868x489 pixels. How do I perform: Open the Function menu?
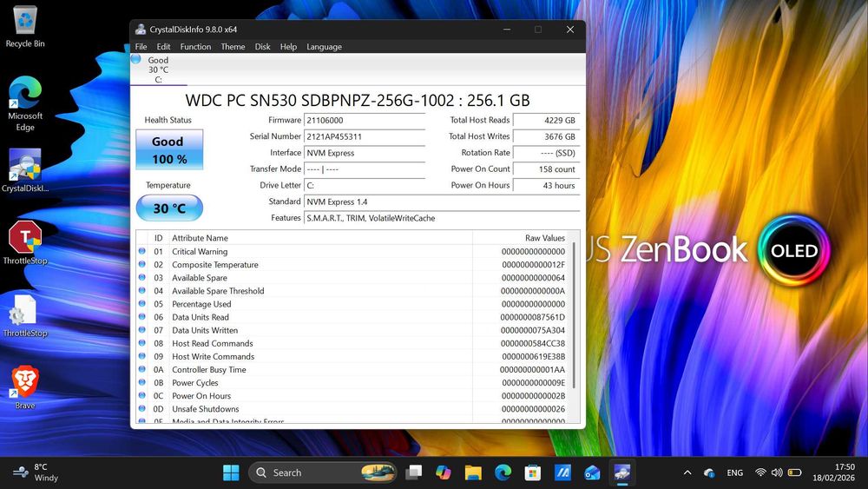coord(195,47)
